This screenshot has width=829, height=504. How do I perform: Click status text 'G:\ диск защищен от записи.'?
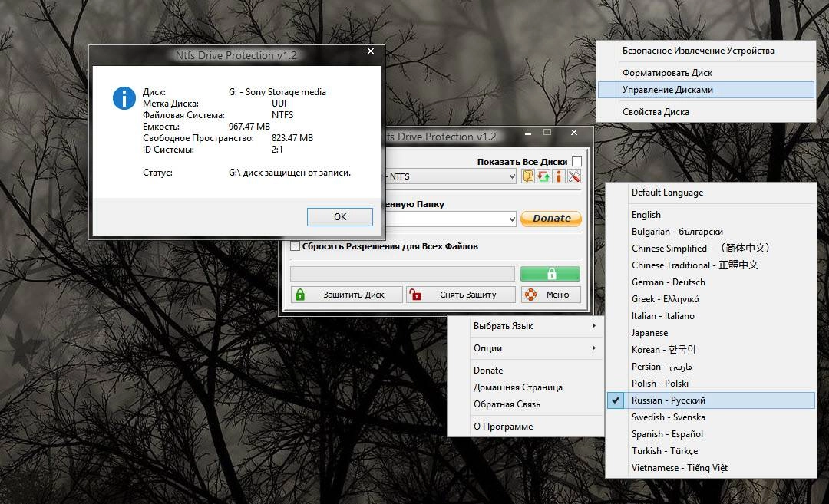[289, 173]
